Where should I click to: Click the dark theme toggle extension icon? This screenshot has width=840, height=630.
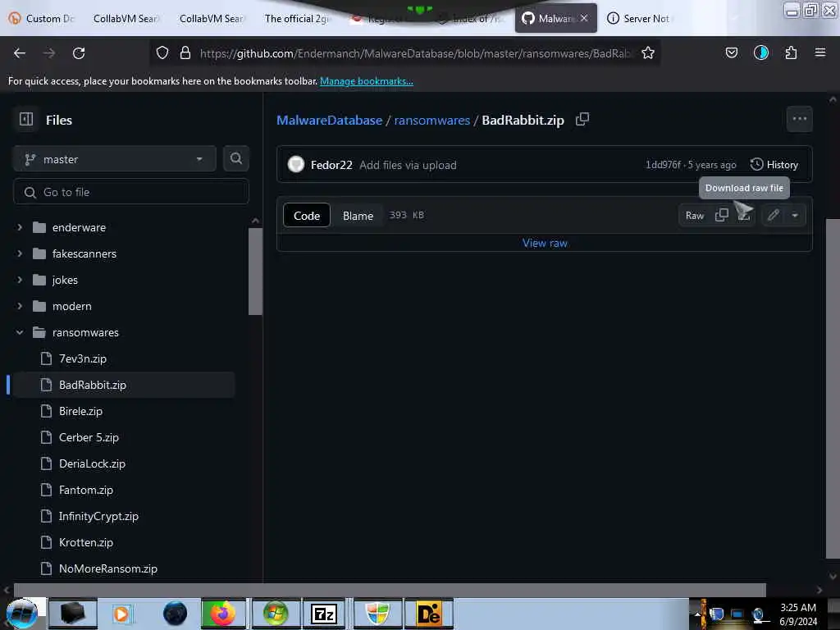pos(761,52)
